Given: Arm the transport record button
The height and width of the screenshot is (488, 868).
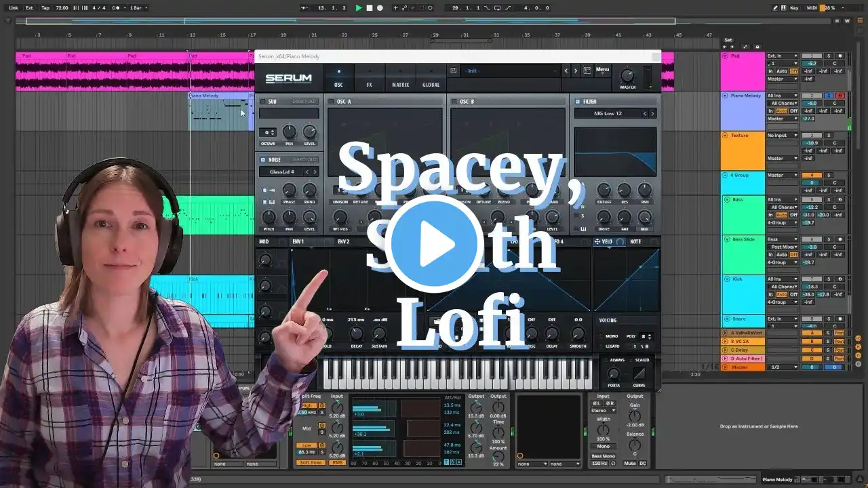Looking at the screenshot, I should [x=380, y=8].
